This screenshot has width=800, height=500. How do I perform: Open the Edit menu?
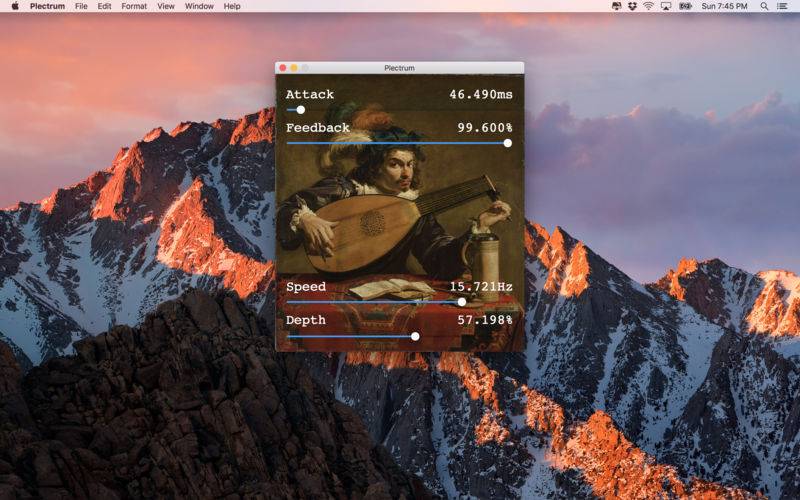tap(104, 6)
